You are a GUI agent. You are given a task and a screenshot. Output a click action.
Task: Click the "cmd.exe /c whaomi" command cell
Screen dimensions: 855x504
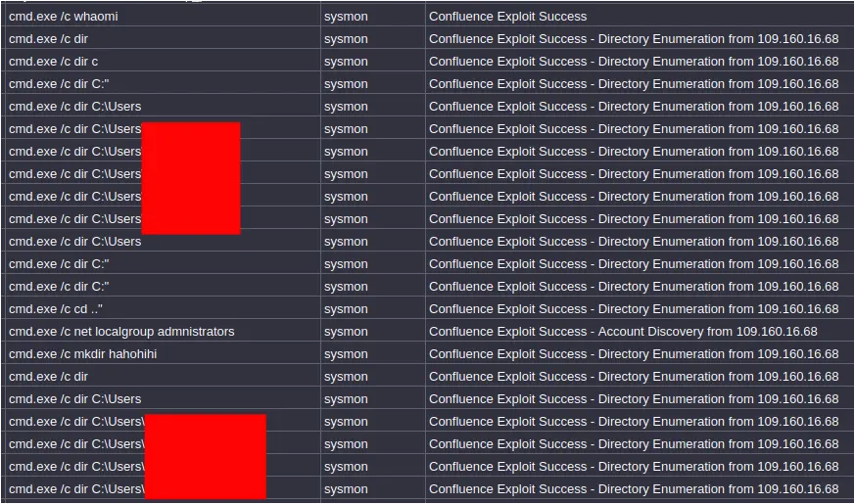pyautogui.click(x=64, y=17)
